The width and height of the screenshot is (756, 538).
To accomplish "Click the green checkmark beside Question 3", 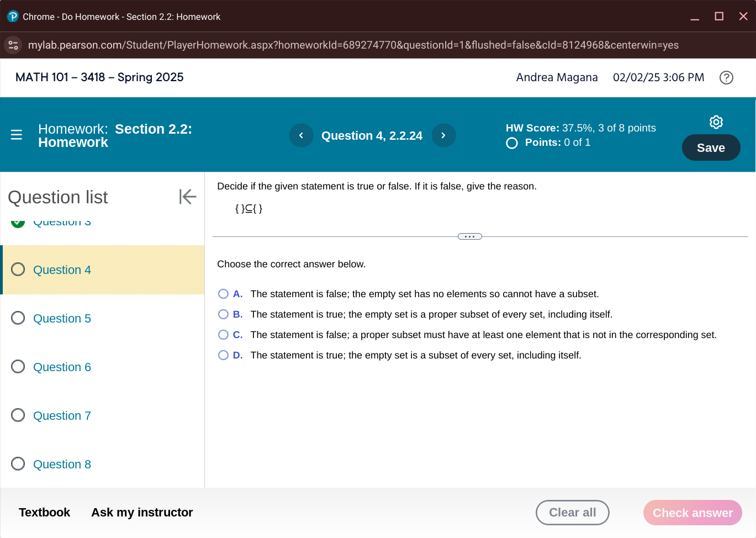I will [18, 221].
